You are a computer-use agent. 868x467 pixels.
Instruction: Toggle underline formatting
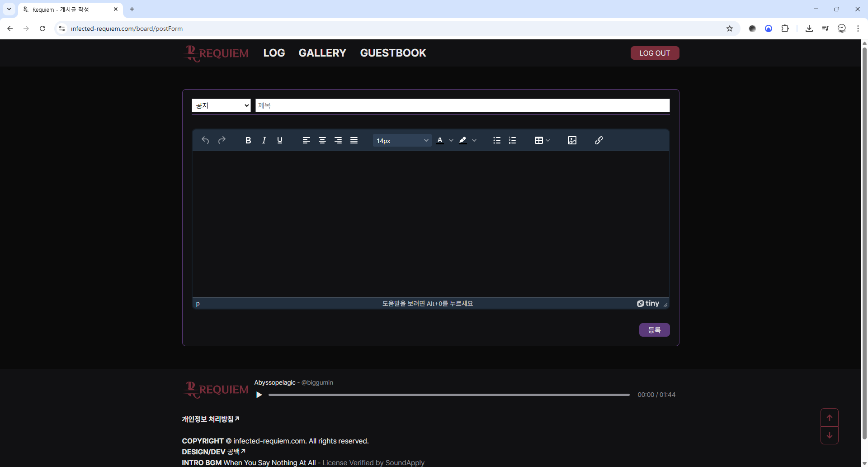point(280,140)
